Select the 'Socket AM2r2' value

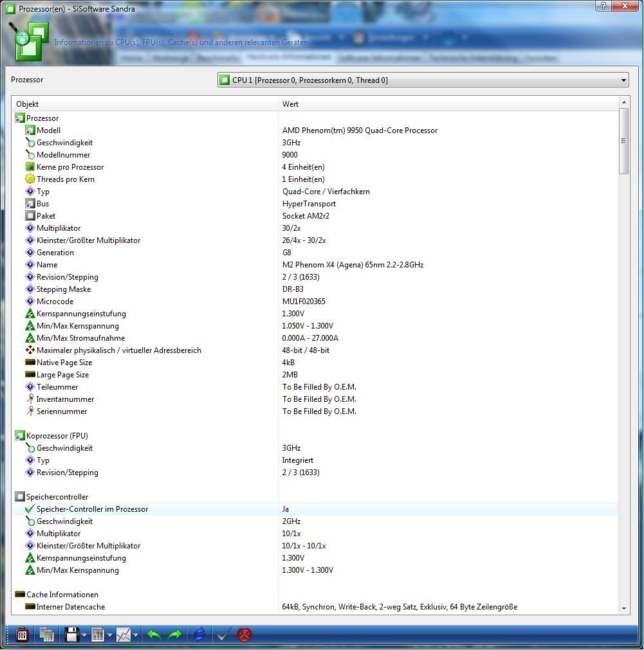(306, 215)
